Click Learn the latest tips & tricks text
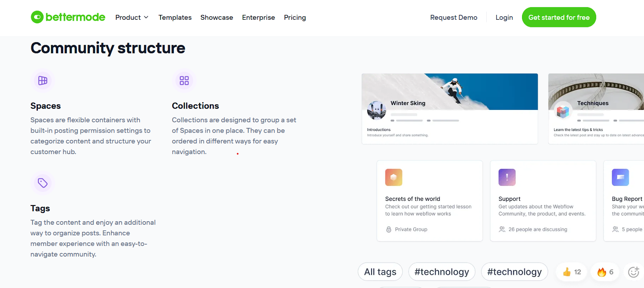 pos(578,130)
